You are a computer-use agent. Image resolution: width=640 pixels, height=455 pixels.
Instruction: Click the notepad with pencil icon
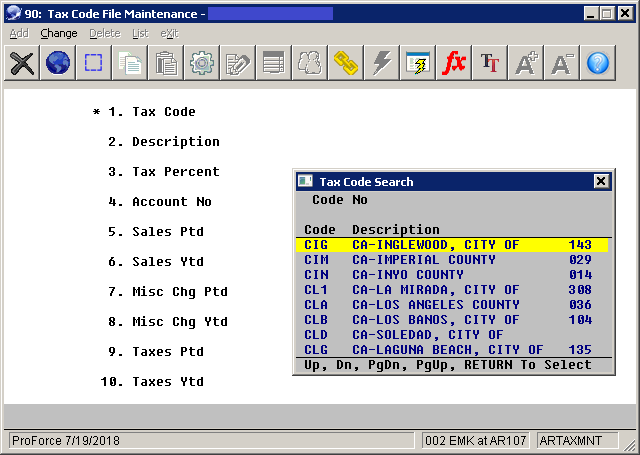coord(238,63)
